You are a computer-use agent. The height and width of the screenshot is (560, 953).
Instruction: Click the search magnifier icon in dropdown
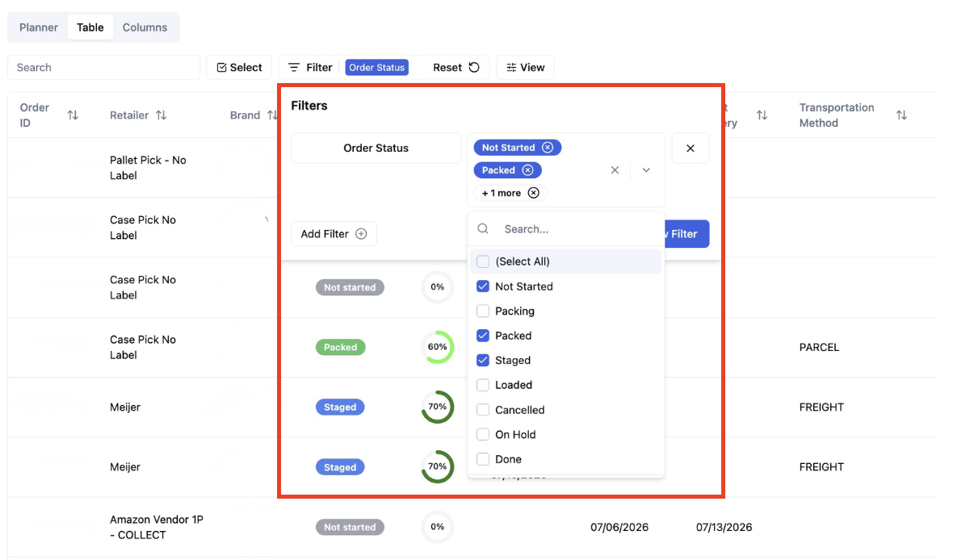[x=483, y=228]
